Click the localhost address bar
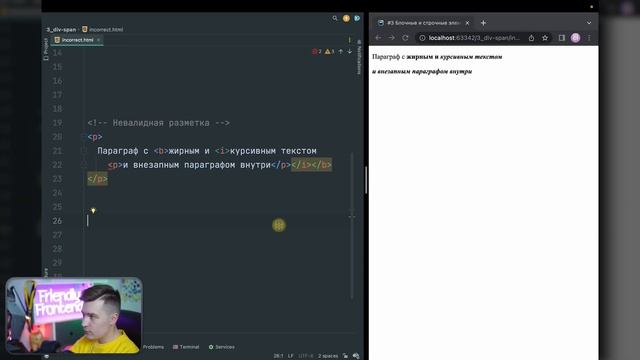The width and height of the screenshot is (640, 360). 474,38
